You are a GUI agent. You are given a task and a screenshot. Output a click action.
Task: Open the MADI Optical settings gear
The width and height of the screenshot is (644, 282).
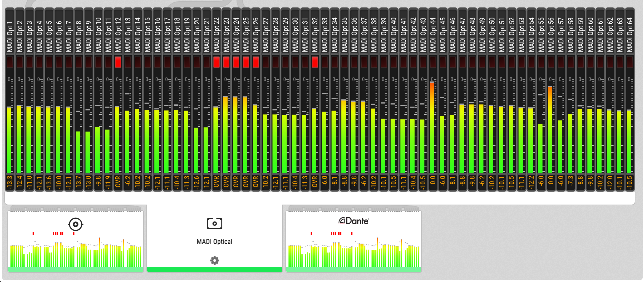214,260
